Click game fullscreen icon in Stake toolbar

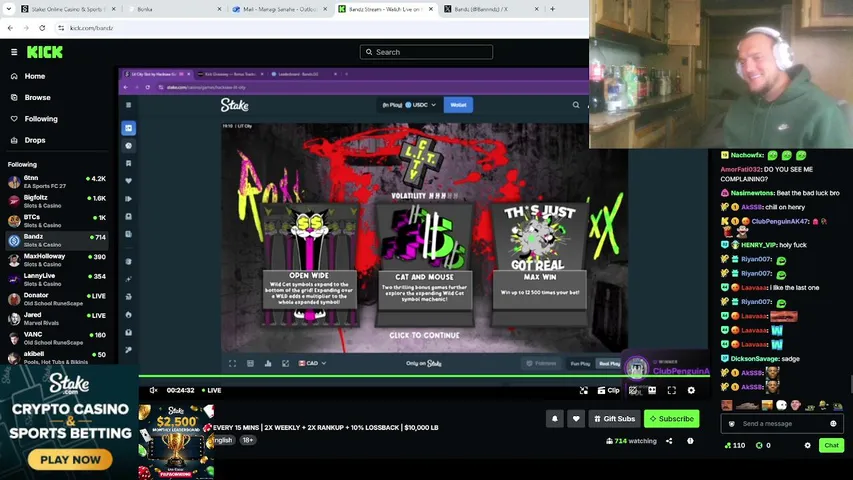(232, 363)
